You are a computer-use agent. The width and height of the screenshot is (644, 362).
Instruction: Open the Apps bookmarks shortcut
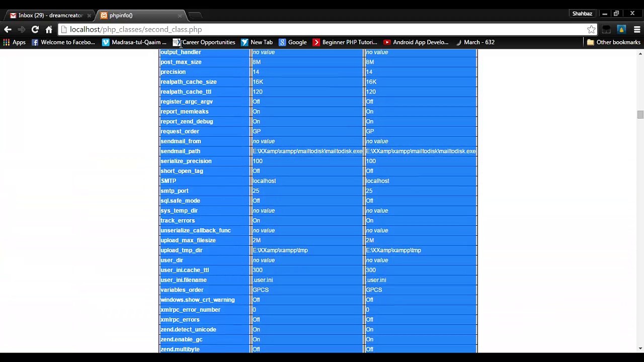[x=14, y=42]
